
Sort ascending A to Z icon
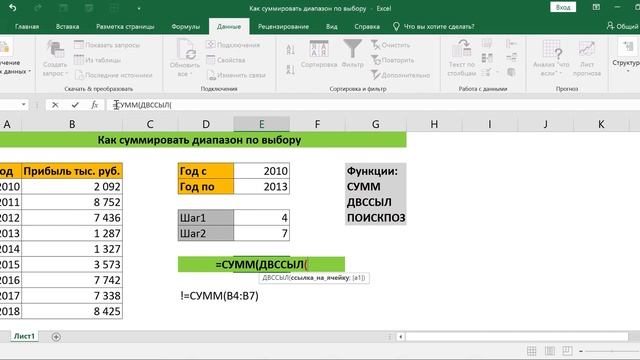[x=291, y=50]
